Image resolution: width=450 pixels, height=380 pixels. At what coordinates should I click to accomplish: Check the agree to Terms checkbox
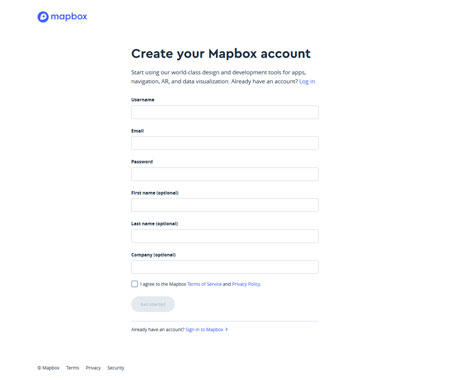coord(134,284)
